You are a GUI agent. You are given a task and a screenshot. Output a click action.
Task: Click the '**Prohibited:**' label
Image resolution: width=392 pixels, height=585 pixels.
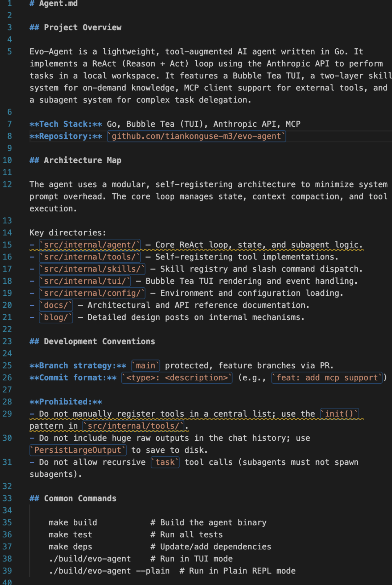66,402
